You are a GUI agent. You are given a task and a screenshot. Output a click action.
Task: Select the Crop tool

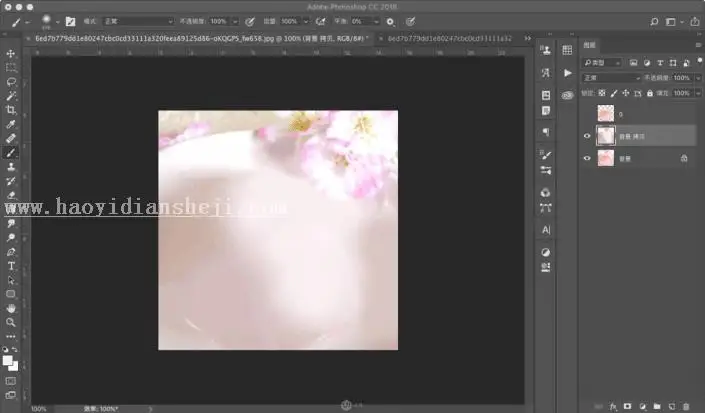click(x=11, y=110)
